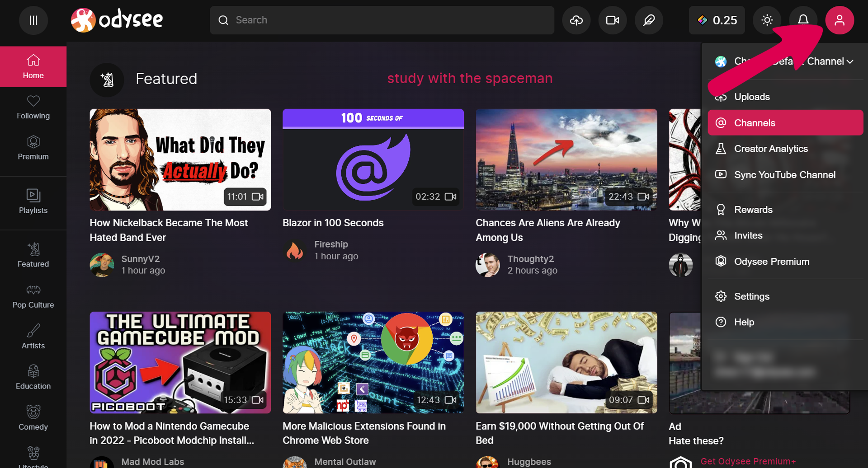Open the Pop Culture section
This screenshot has width=868, height=468.
[33, 296]
